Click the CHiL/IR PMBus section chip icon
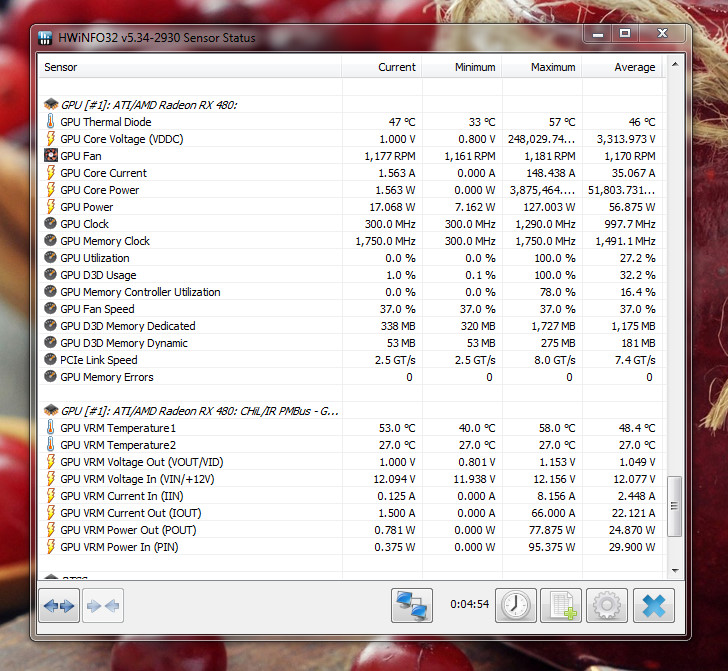The image size is (728, 671). [51, 410]
